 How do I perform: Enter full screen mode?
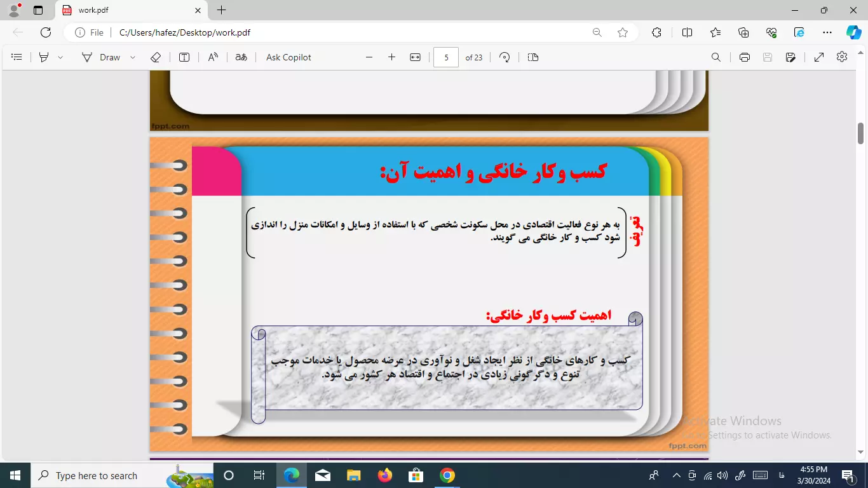pyautogui.click(x=819, y=57)
